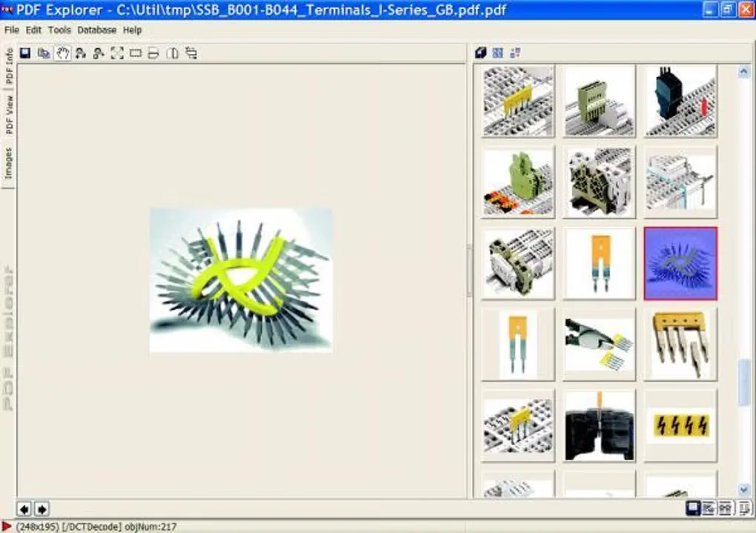Viewport: 756px width, 533px height.
Task: Select pliers cutting jumpers thumbnail
Action: click(600, 345)
